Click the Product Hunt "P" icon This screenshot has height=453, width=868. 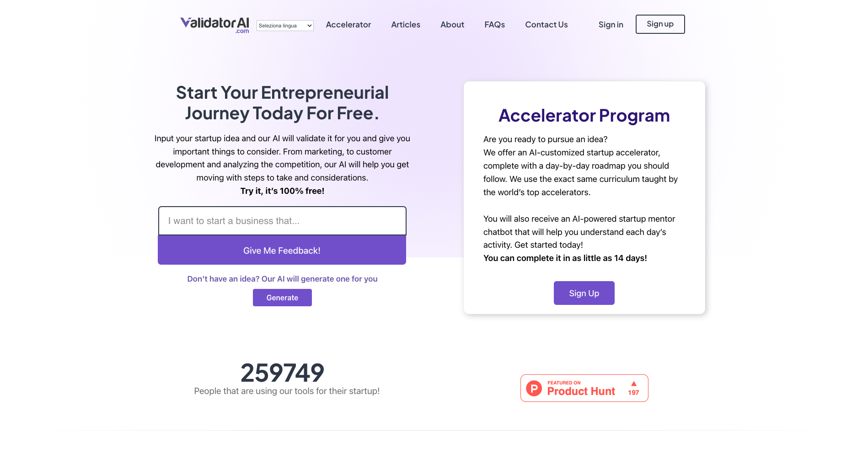534,388
